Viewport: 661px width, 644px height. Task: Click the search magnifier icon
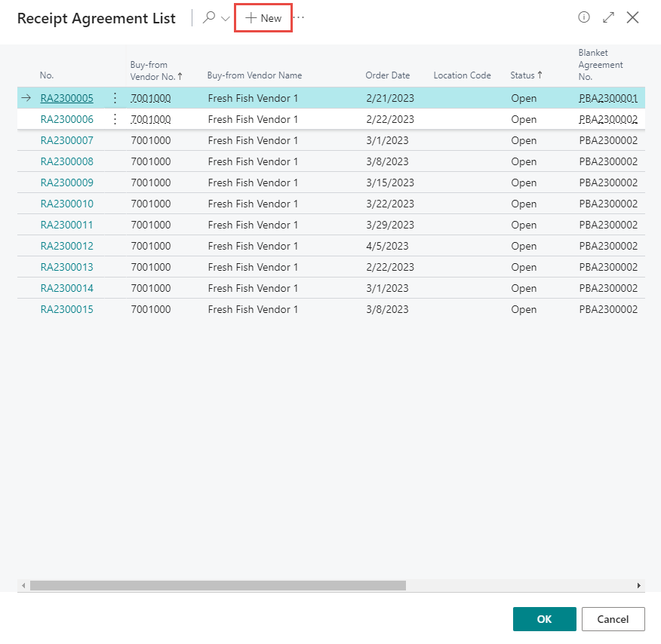[x=209, y=18]
